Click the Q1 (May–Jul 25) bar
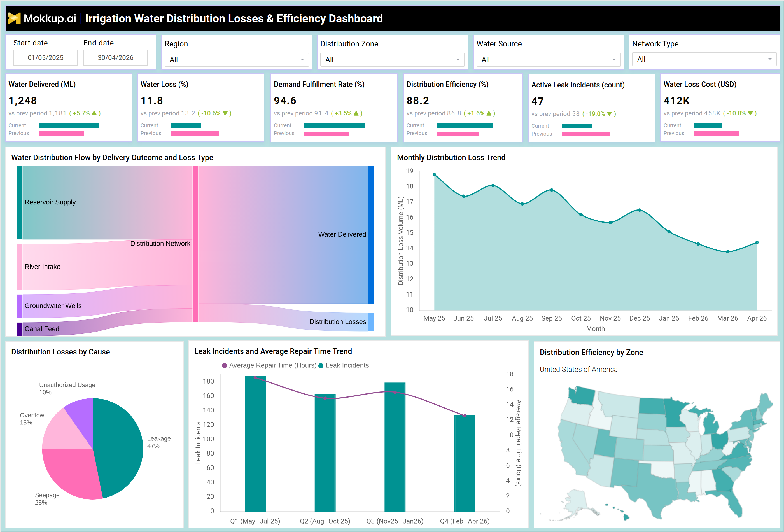This screenshot has width=784, height=532. [x=255, y=444]
